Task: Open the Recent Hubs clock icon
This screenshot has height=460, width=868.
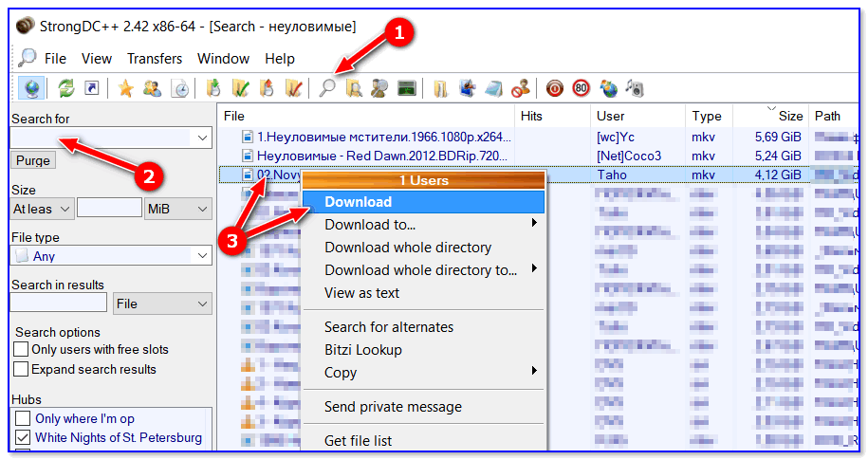Action: [178, 88]
